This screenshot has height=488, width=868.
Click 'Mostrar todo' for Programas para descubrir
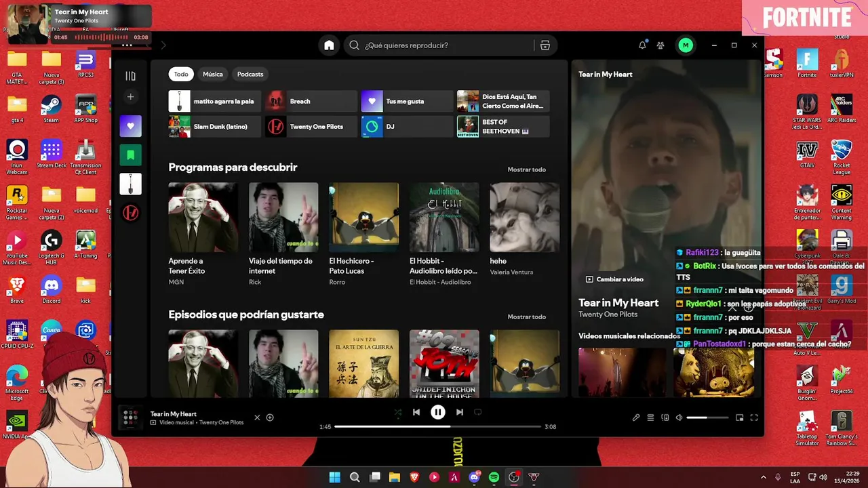tap(527, 169)
